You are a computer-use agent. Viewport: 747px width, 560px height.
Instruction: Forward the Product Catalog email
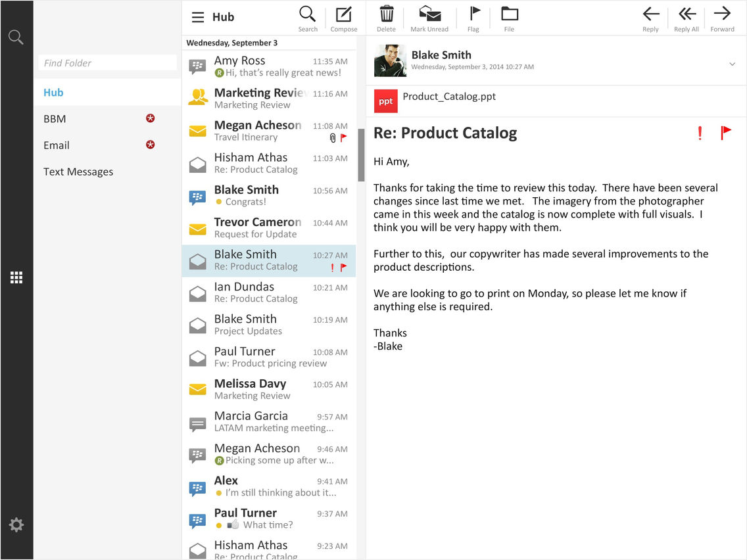click(722, 18)
